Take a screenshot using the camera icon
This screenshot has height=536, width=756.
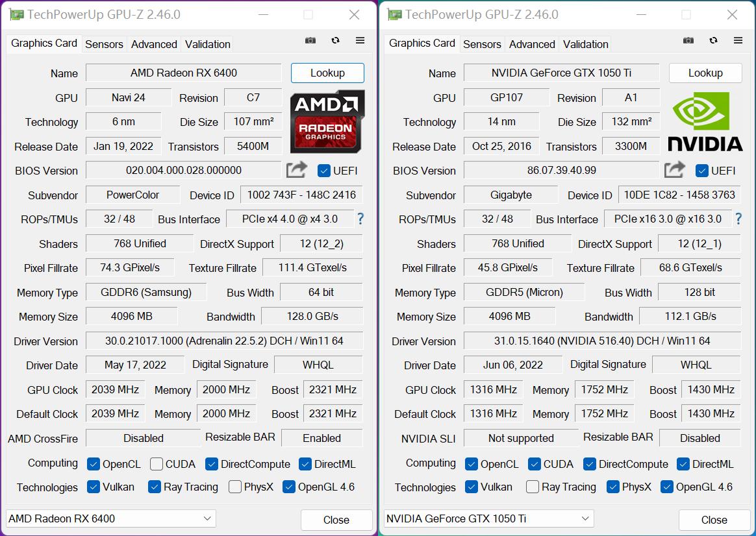(310, 40)
